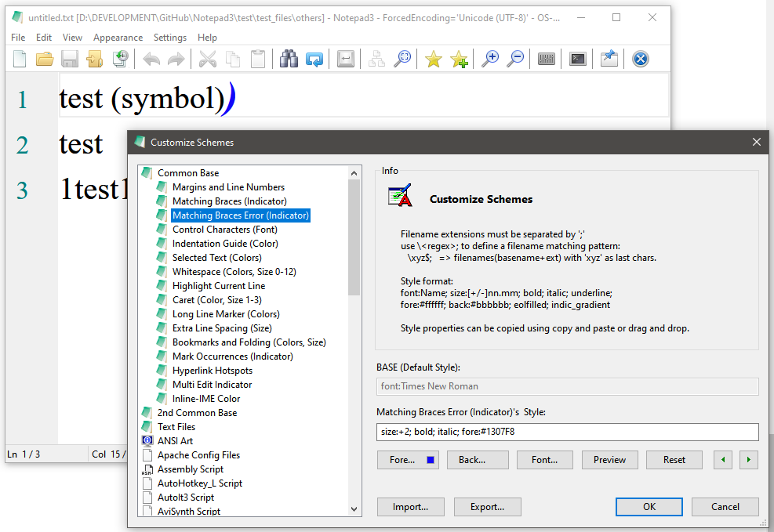
Task: Select Hyperlink Hotspots item
Action: click(x=213, y=371)
